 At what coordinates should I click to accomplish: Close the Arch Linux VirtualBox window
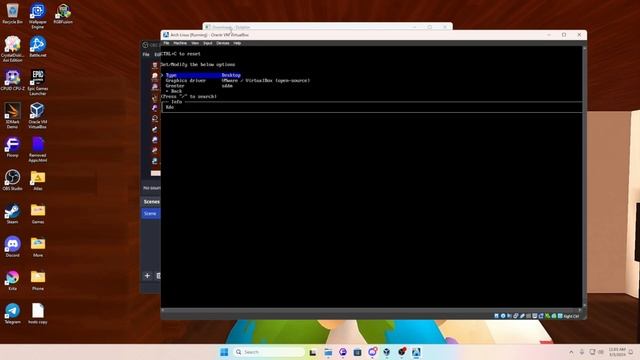(579, 35)
